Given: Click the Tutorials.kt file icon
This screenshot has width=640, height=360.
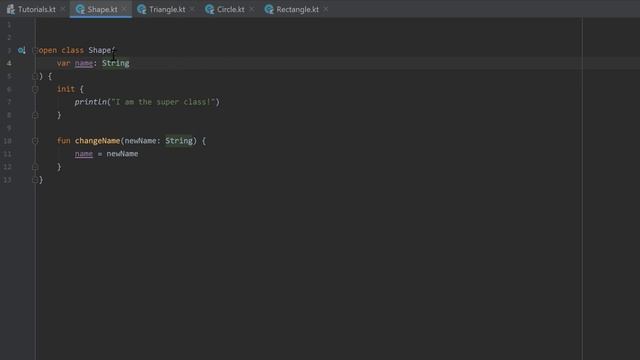Looking at the screenshot, I should pyautogui.click(x=11, y=9).
